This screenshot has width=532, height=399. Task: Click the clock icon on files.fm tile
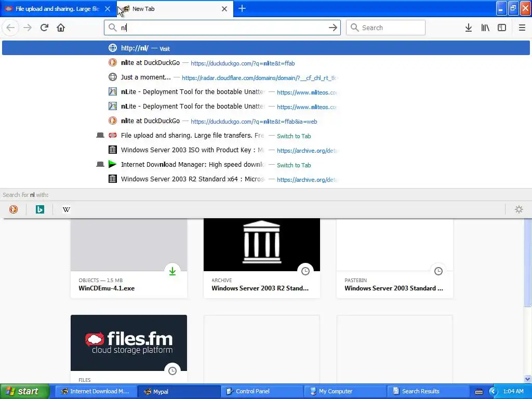coord(172,371)
